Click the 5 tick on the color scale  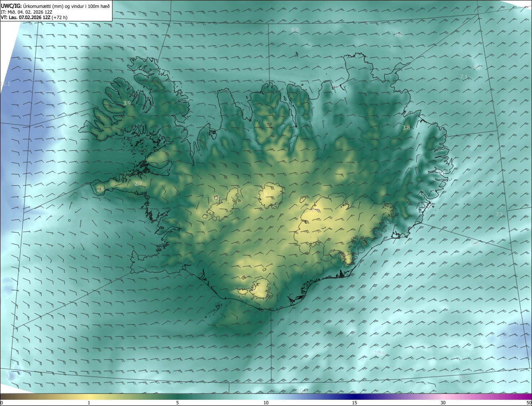177,403
